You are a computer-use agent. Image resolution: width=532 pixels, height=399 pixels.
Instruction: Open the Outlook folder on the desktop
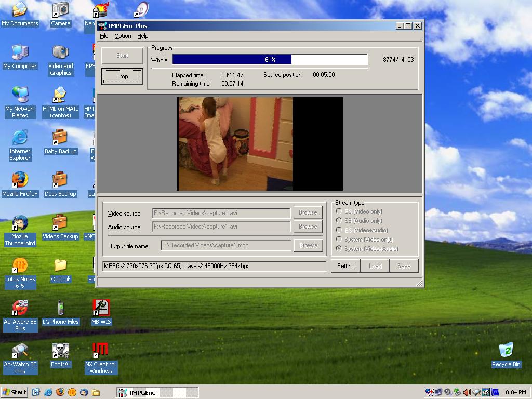(61, 270)
